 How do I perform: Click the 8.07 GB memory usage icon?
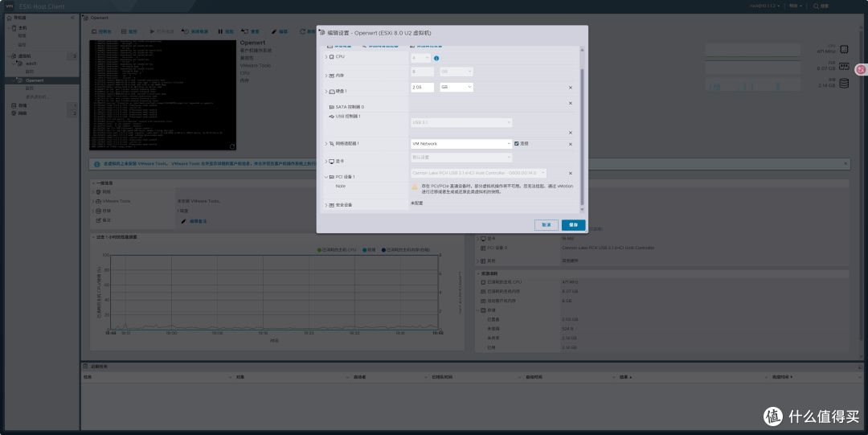point(844,67)
